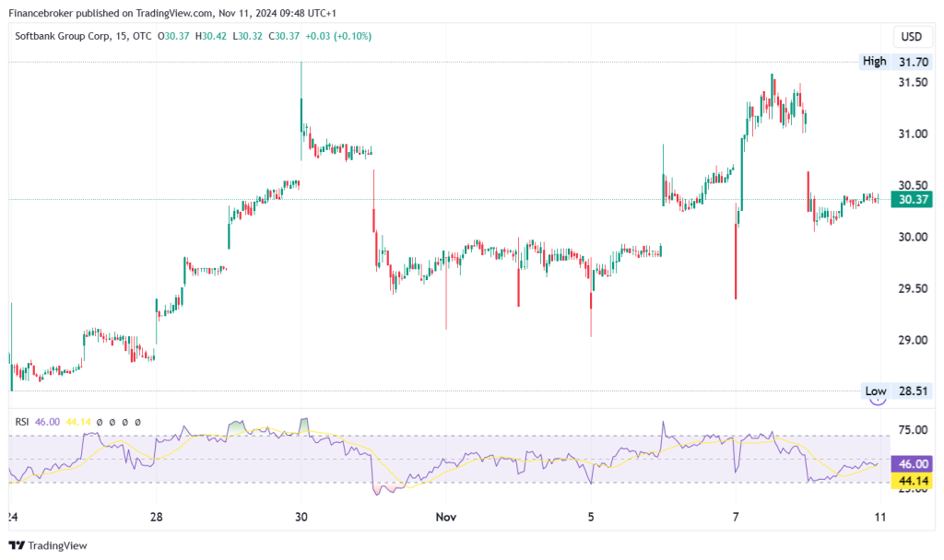Click the TradingView logo icon
This screenshot has height=560, width=944.
click(x=17, y=545)
